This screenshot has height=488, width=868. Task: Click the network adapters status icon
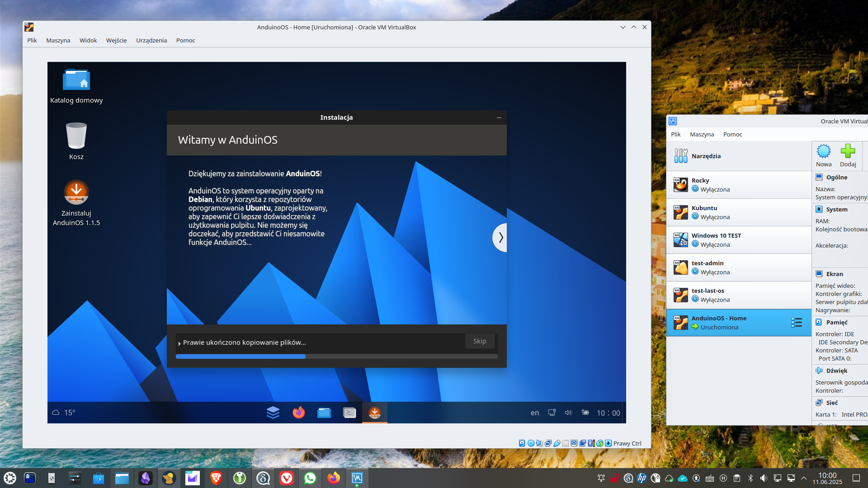[548, 443]
